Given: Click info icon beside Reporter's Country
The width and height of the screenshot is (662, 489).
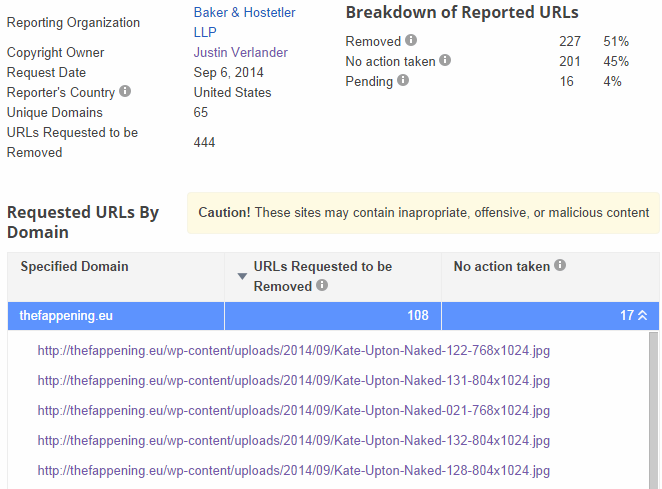Looking at the screenshot, I should coord(125,91).
